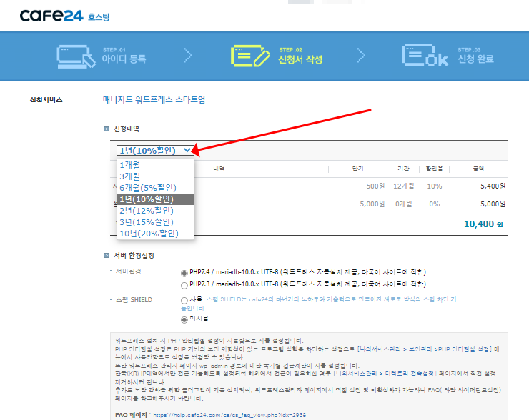Click the STEP 01 아이디 등록 monitor icon
Viewport: 529px width, 420px height.
(76, 56)
